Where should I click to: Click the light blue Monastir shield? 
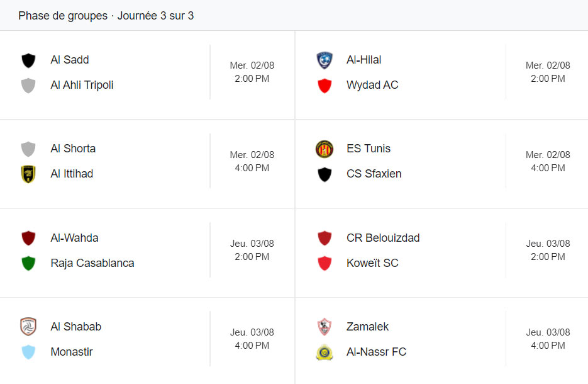point(28,353)
